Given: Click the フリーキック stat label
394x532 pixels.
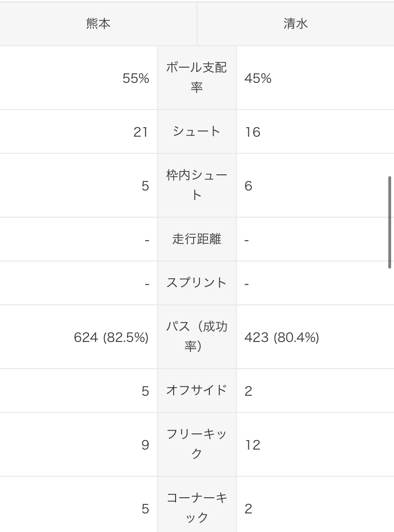Looking at the screenshot, I should coord(197,444).
